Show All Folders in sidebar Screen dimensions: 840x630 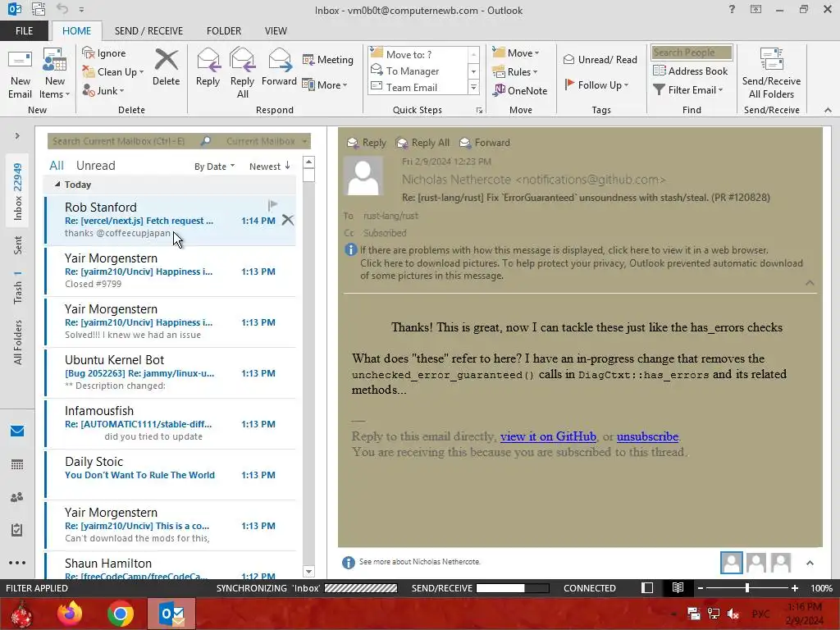coord(18,342)
